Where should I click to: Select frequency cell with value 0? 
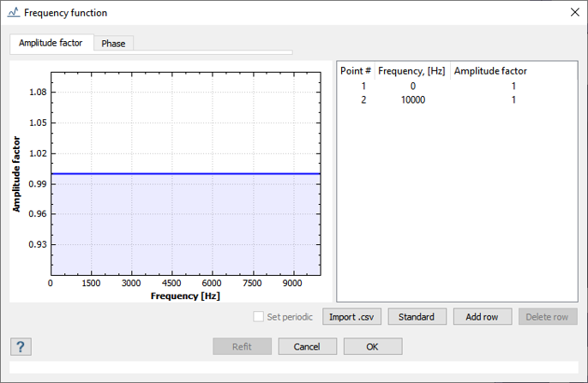[x=412, y=87]
